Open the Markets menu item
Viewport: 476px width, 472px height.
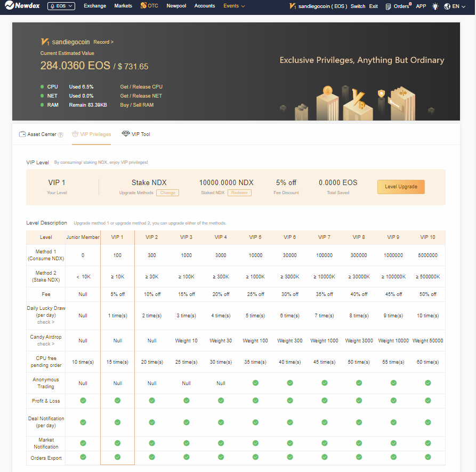tap(123, 6)
